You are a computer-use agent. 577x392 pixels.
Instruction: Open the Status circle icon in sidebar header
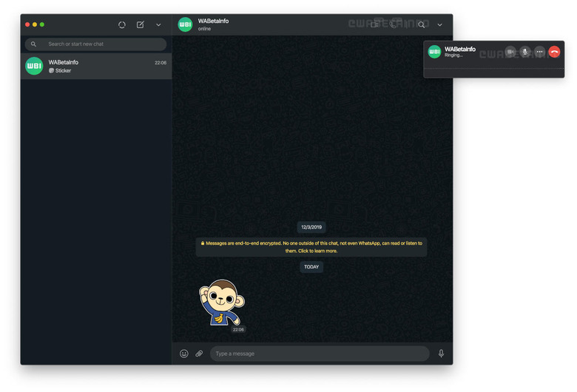click(122, 24)
